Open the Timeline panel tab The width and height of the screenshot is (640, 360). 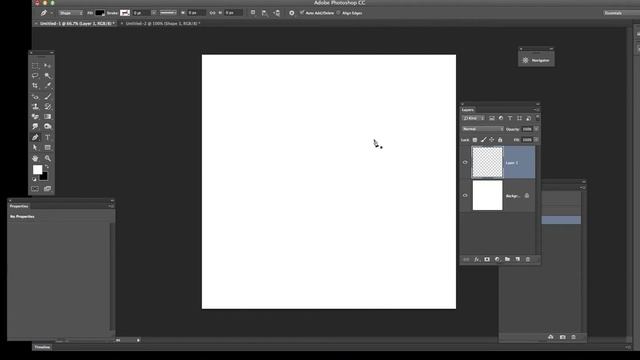coord(42,347)
